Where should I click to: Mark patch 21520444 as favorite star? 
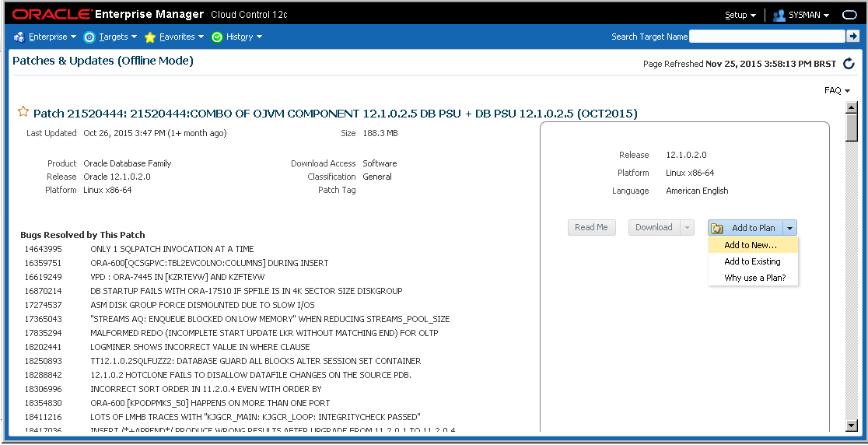23,112
